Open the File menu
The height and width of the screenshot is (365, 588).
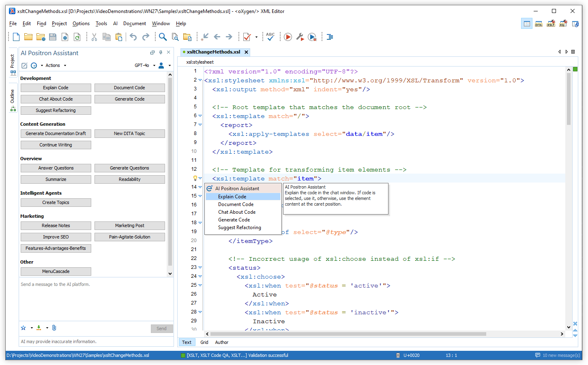pos(13,24)
